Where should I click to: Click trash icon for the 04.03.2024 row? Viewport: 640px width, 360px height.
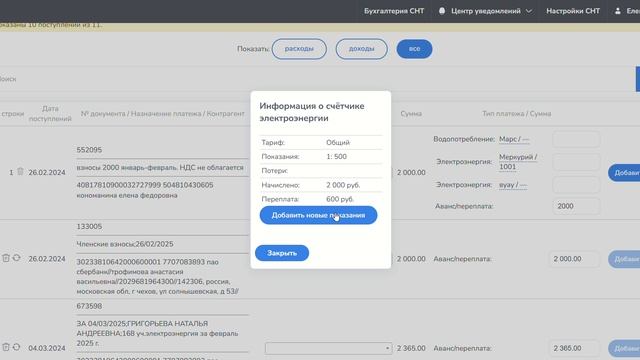(x=6, y=347)
